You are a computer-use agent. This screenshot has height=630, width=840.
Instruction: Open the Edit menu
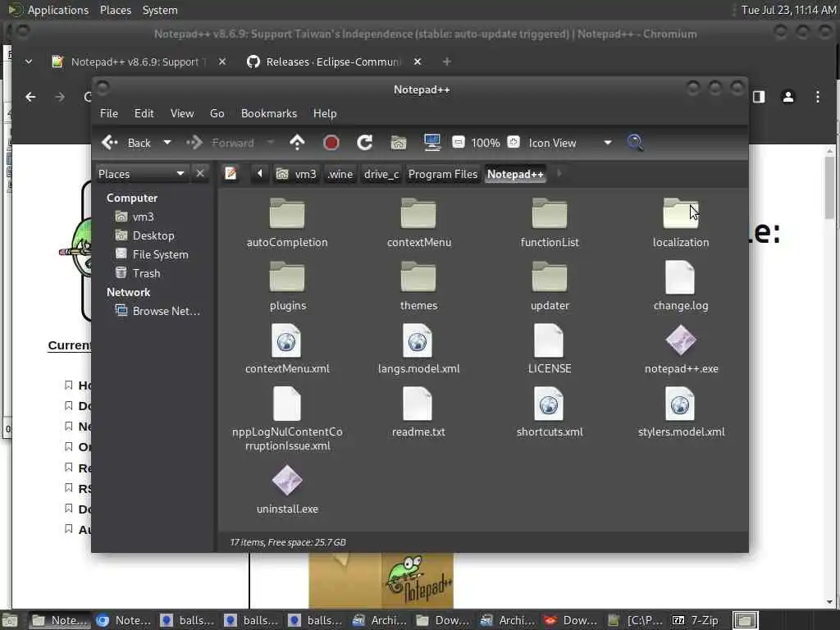click(144, 113)
